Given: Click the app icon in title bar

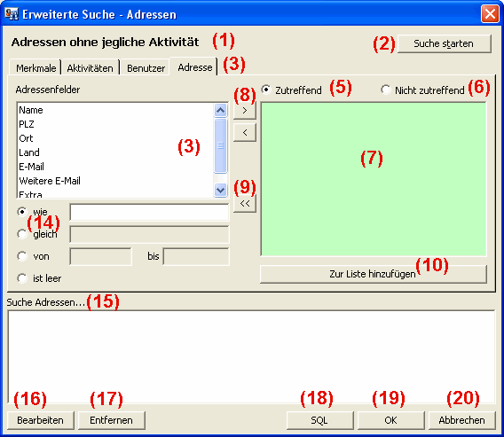Looking at the screenshot, I should tap(12, 14).
